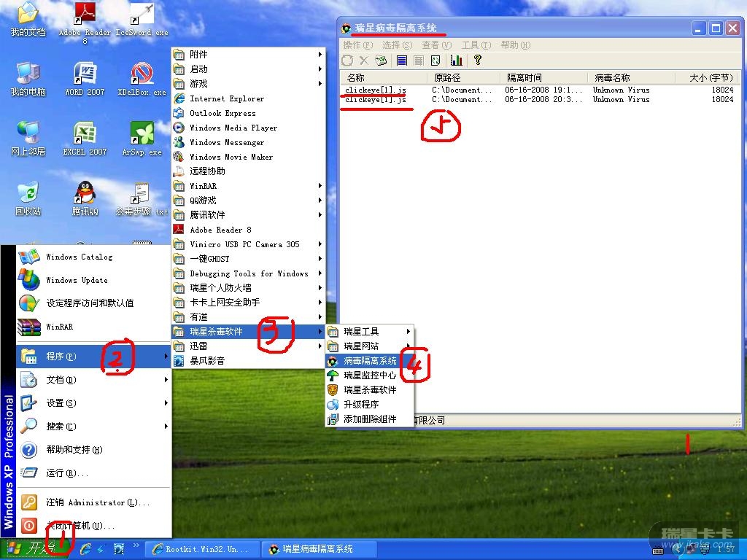Image resolution: width=747 pixels, height=560 pixels.
Task: Expand the 瑞星工具 submenu
Action: pos(370,332)
